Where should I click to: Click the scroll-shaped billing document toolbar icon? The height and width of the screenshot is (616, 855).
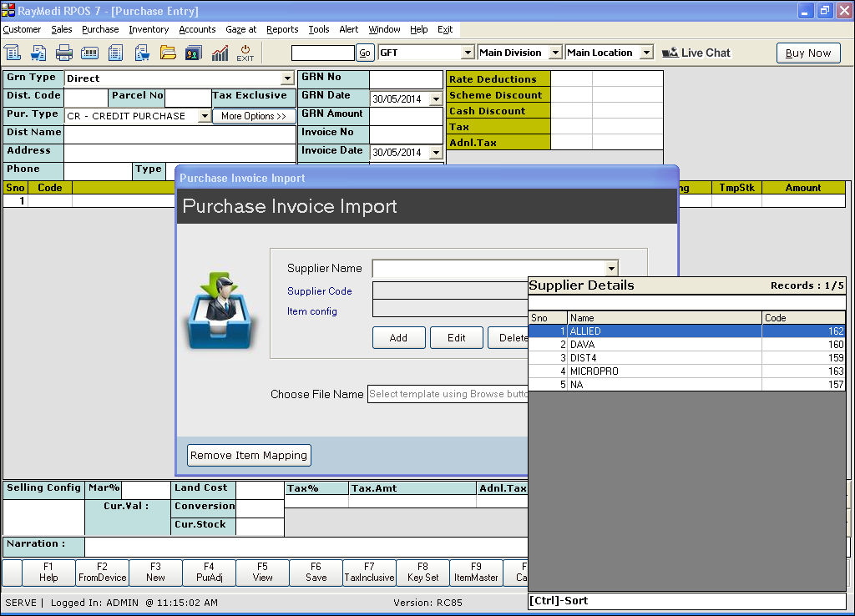(x=12, y=53)
